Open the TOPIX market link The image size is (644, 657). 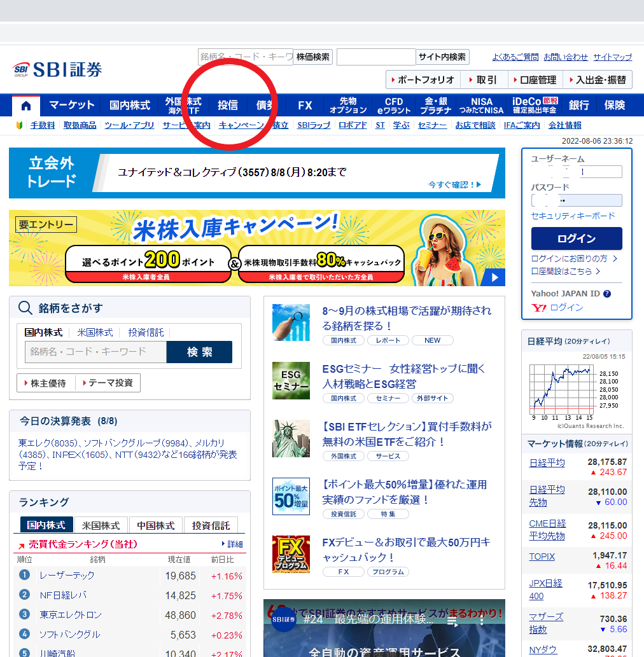tap(542, 557)
